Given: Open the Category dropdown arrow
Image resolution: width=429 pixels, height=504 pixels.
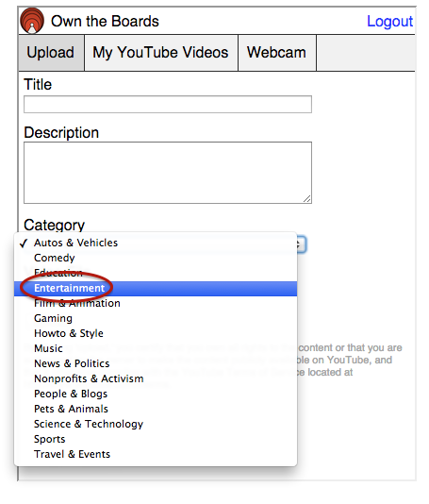Looking at the screenshot, I should coord(301,244).
